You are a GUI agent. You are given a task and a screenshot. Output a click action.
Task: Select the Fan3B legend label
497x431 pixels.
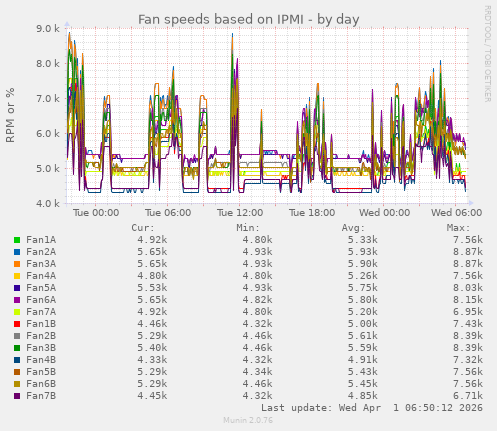pos(41,348)
